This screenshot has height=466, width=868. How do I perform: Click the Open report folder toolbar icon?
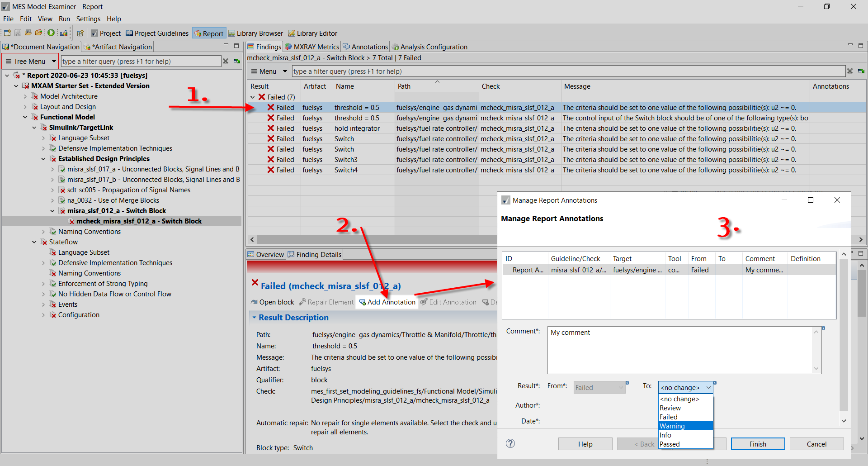coord(39,33)
